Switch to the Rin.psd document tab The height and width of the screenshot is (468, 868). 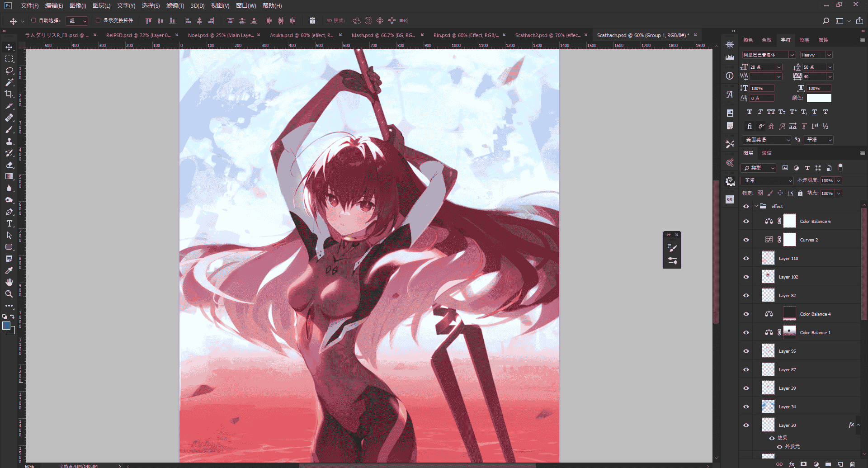[466, 35]
